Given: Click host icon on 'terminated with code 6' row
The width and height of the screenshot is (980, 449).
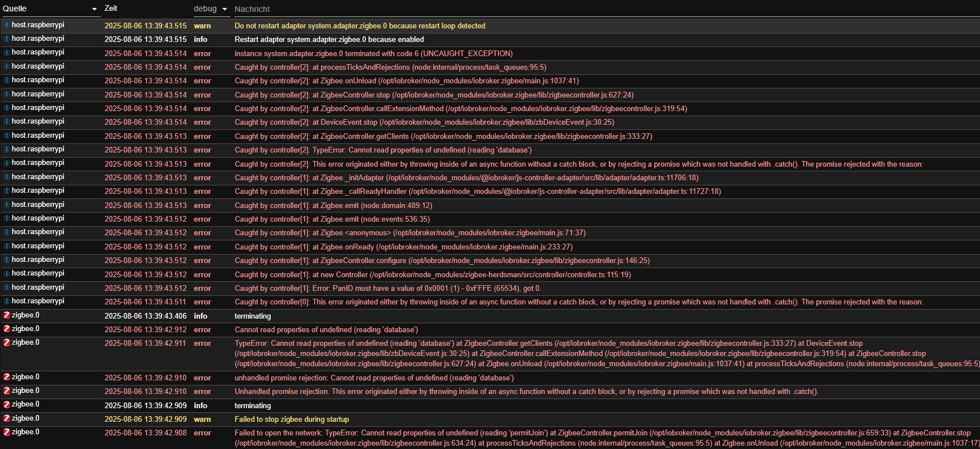Looking at the screenshot, I should click(7, 52).
